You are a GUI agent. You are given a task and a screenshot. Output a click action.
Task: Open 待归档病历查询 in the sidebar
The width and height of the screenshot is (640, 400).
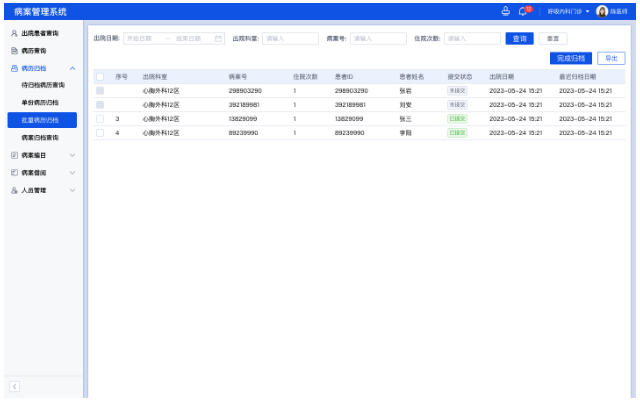(43, 85)
